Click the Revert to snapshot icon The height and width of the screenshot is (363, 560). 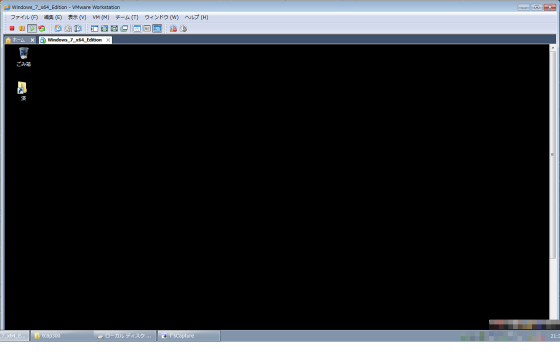[x=68, y=29]
